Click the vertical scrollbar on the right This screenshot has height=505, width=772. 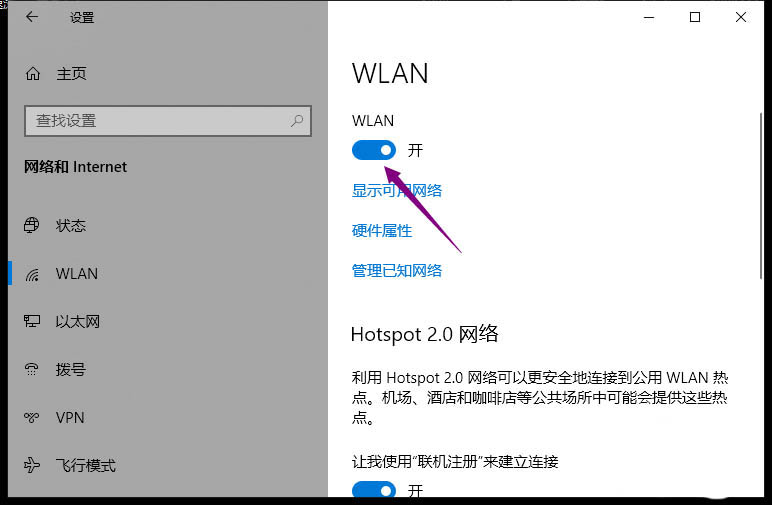pos(761,196)
